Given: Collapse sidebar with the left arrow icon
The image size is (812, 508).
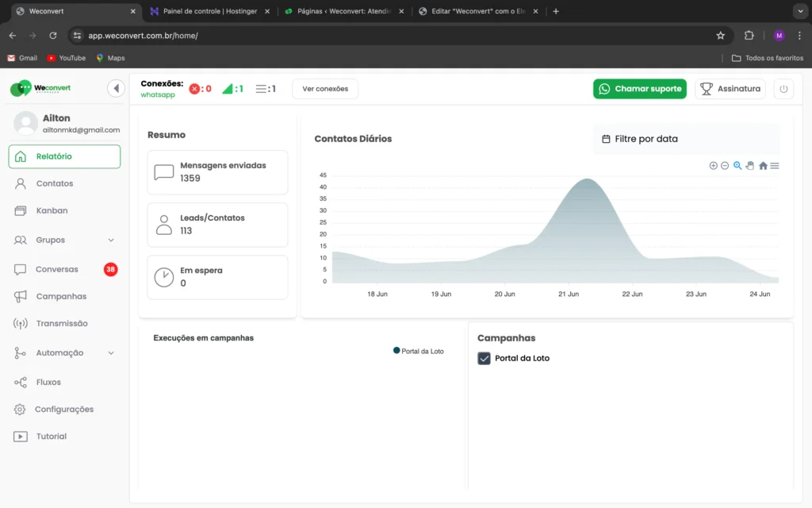Looking at the screenshot, I should point(117,88).
